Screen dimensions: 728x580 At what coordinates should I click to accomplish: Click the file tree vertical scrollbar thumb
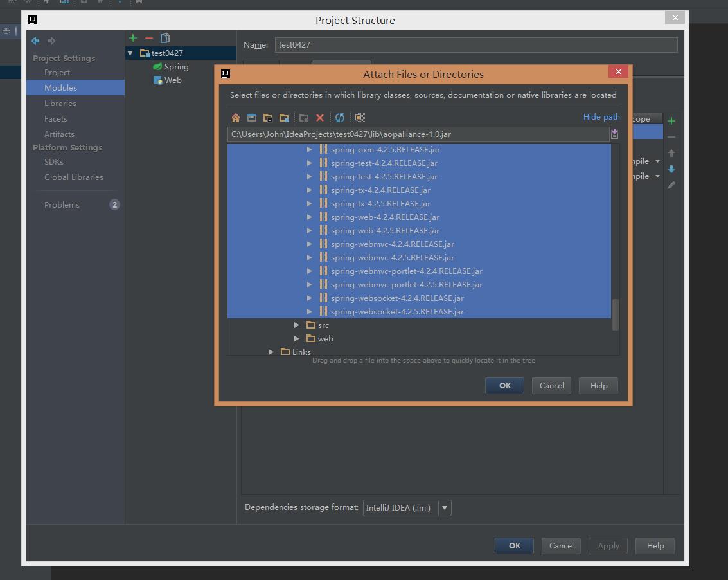pos(616,314)
